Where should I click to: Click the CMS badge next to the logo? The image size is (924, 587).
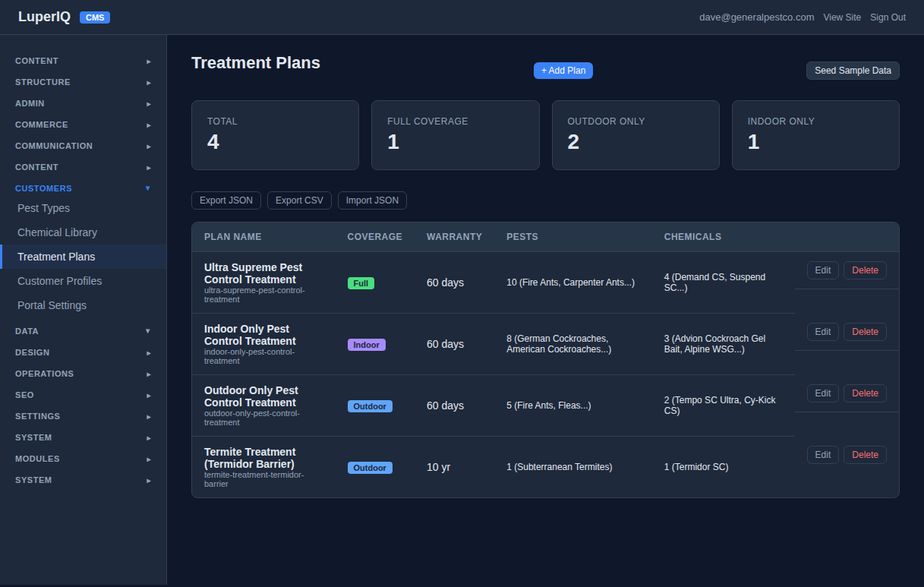(x=94, y=17)
